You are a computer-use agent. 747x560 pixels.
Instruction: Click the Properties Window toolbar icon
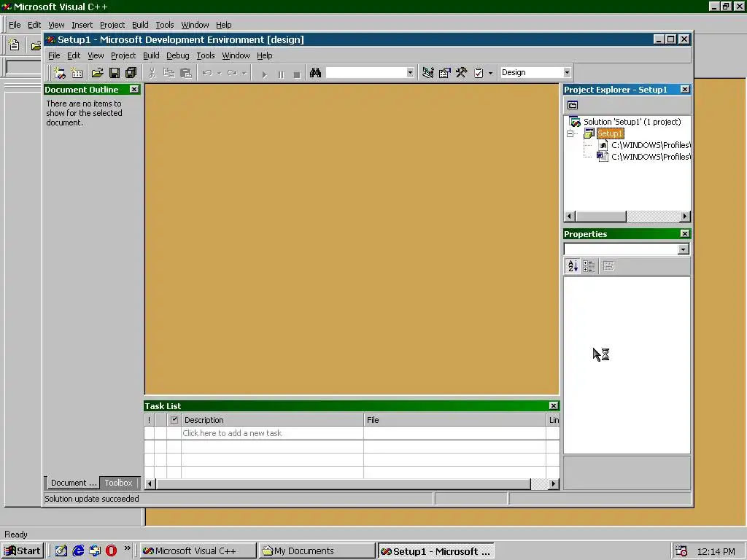click(444, 73)
